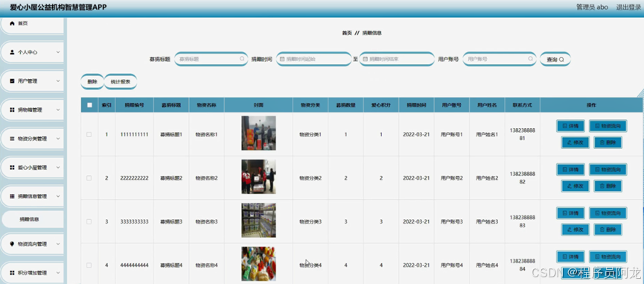Click 退出登录 to log out
Viewport: 644px width, 284px height.
click(x=628, y=7)
